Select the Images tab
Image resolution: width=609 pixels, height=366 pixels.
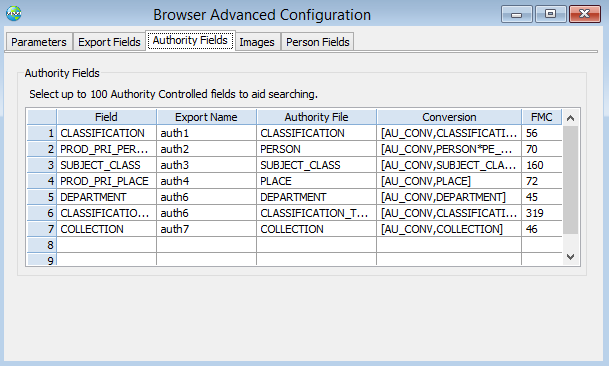[257, 42]
